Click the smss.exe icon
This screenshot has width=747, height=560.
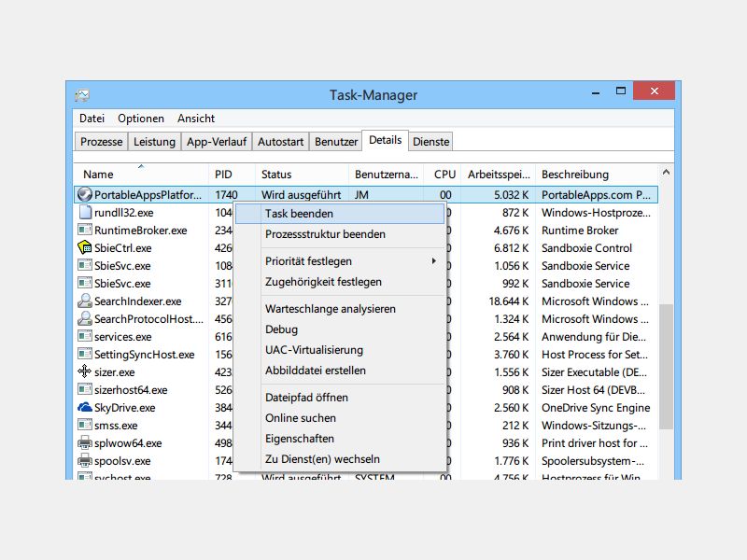85,425
